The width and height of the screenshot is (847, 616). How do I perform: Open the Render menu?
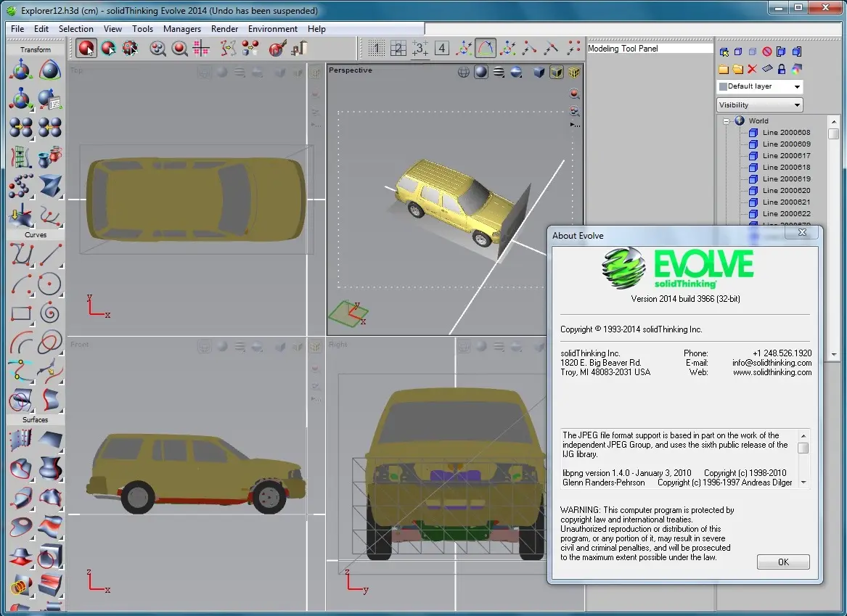[x=225, y=28]
